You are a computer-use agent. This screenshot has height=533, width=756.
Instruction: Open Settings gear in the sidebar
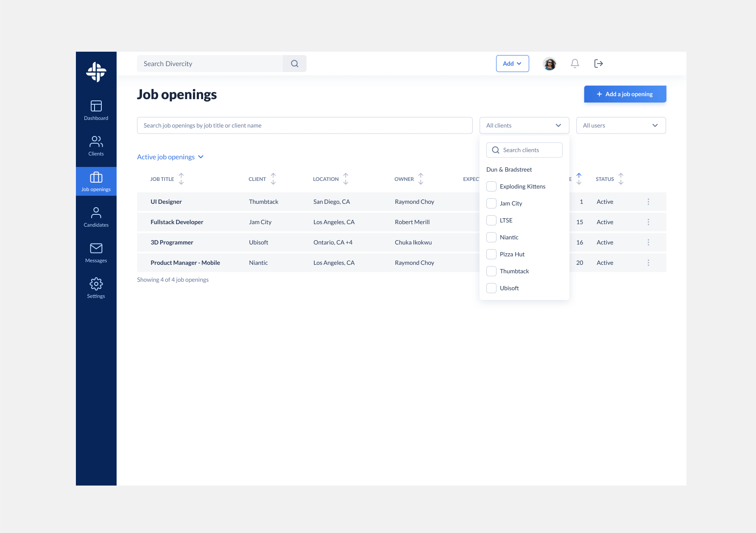[x=96, y=288]
